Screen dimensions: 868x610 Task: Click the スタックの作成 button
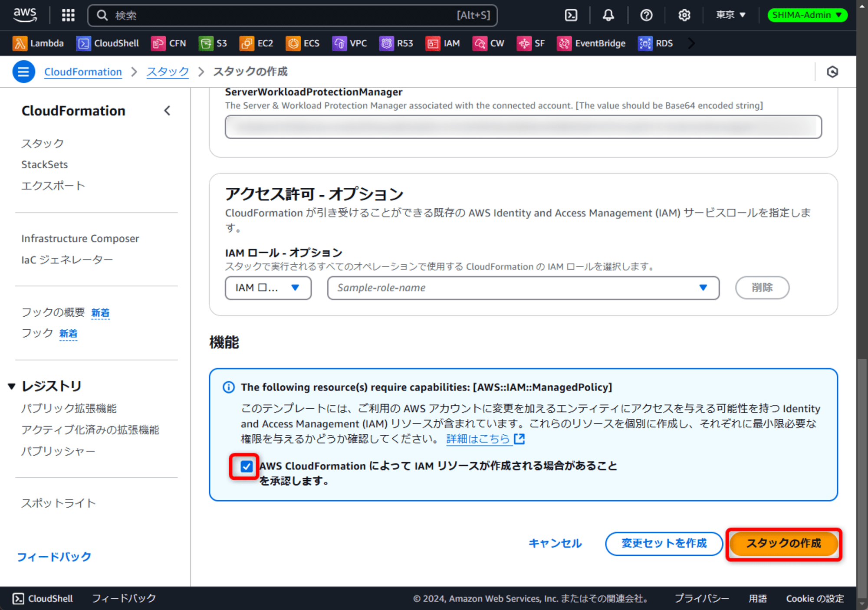[783, 544]
